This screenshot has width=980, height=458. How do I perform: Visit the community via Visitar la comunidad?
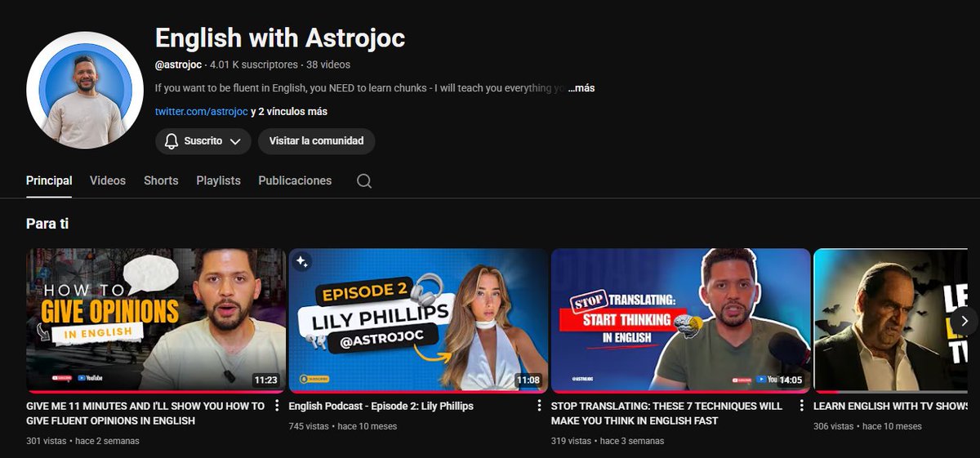point(316,141)
